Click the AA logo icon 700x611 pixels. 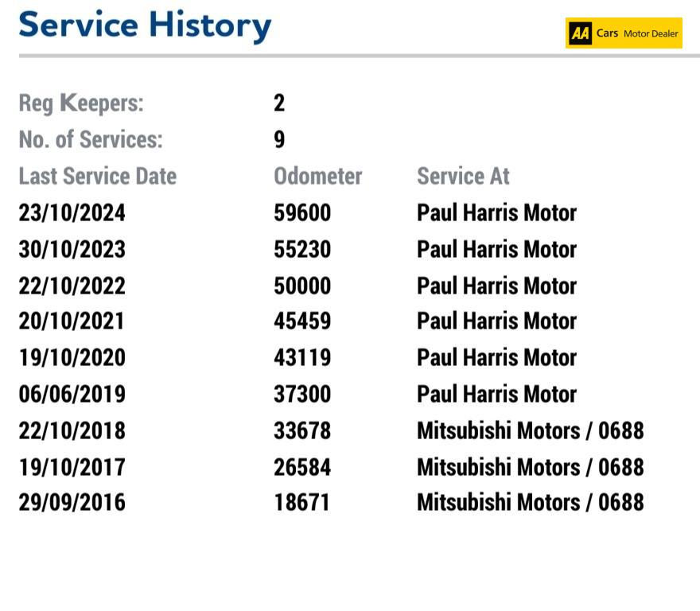(x=580, y=33)
